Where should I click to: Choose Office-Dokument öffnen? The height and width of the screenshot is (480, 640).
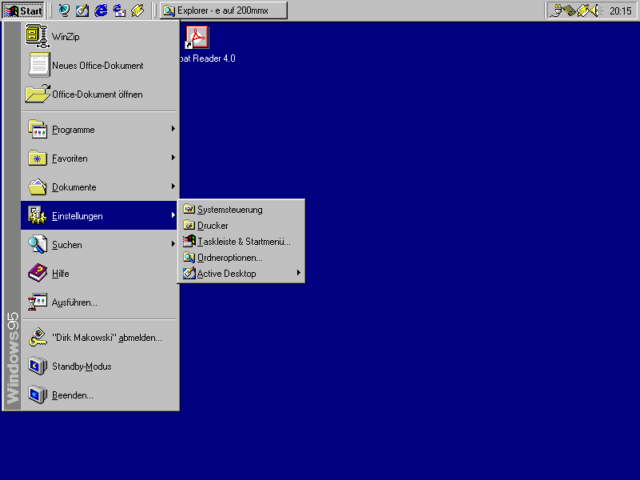point(100,94)
